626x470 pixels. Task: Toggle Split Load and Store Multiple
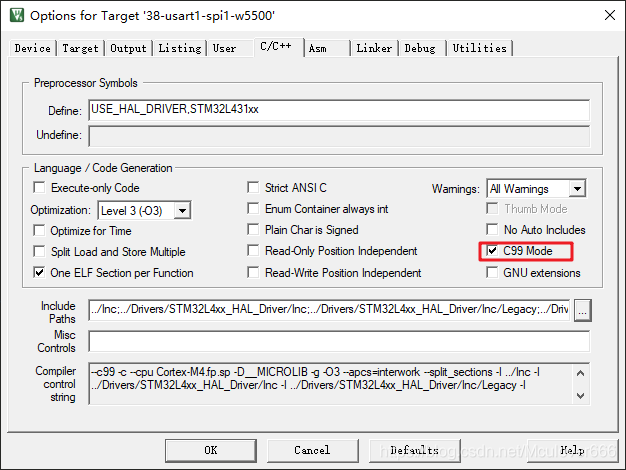[x=39, y=252]
